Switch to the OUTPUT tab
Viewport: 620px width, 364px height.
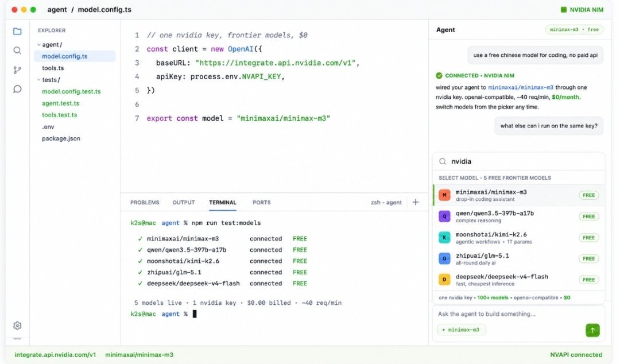click(184, 202)
